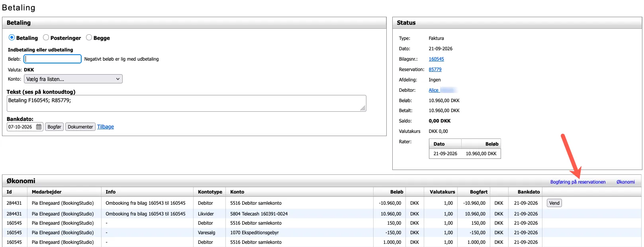Click the Kontotype column header
Image resolution: width=644 pixels, height=247 pixels.
tap(210, 192)
